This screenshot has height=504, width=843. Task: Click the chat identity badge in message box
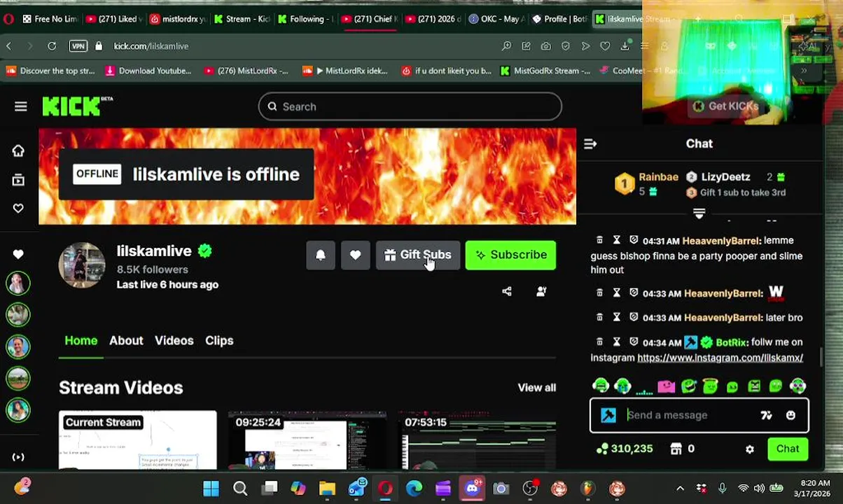(608, 415)
